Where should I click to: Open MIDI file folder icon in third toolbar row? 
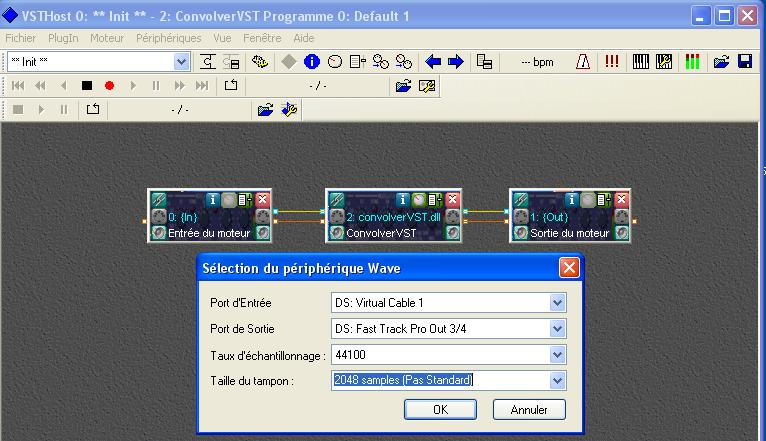click(265, 109)
